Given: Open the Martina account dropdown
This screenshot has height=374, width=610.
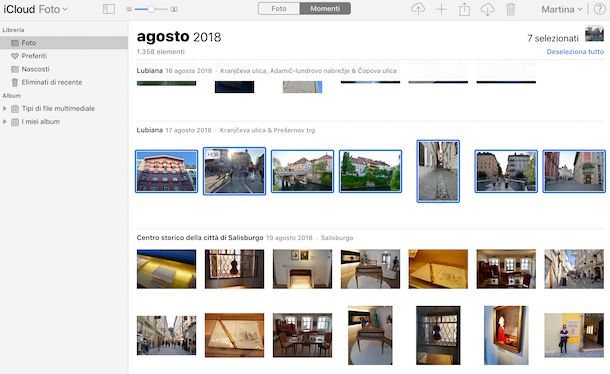Looking at the screenshot, I should coord(561,9).
